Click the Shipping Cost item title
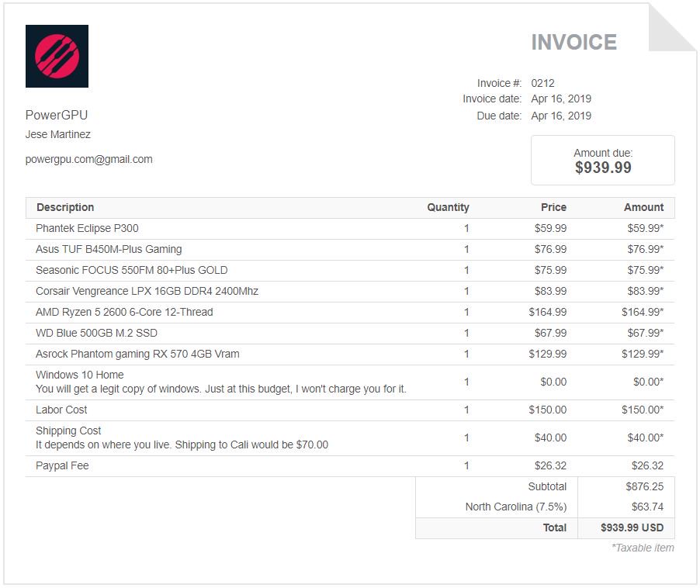This screenshot has width=700, height=588. click(68, 431)
